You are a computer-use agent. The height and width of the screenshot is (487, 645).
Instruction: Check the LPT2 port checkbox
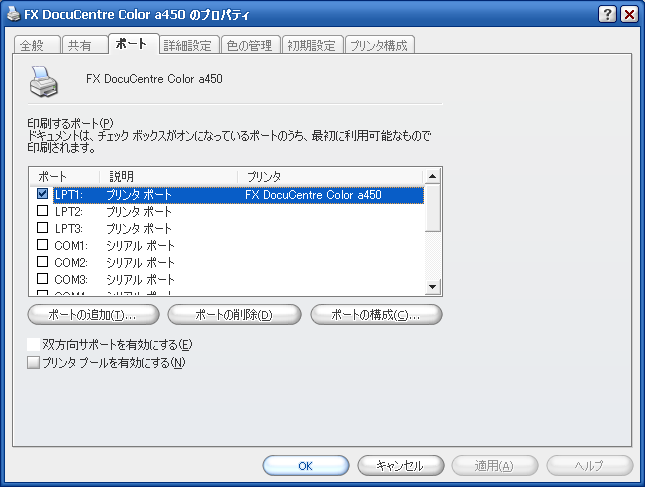click(42, 212)
